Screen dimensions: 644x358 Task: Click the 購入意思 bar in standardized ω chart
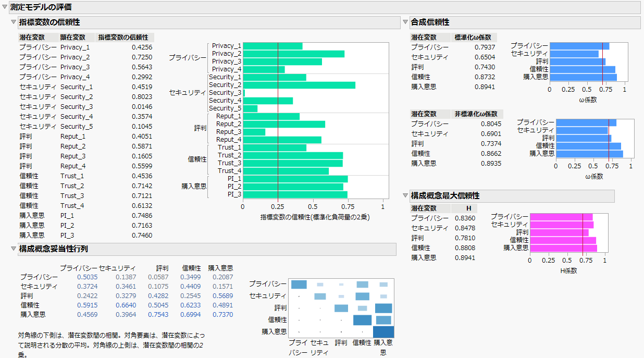pos(583,77)
